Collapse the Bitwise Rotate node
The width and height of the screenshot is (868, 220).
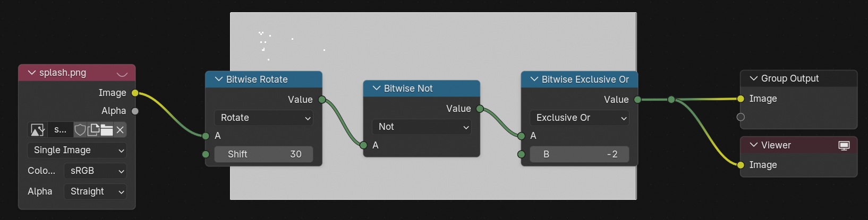[219, 80]
